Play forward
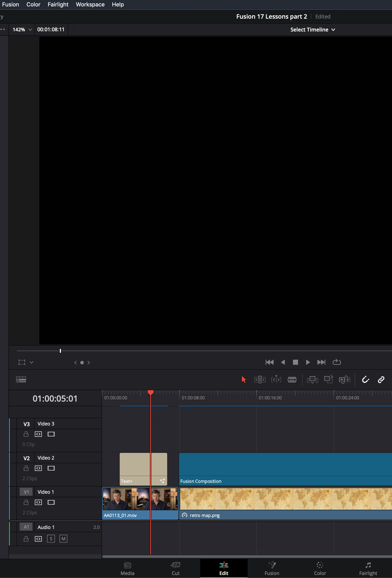The height and width of the screenshot is (578, 392). [308, 362]
